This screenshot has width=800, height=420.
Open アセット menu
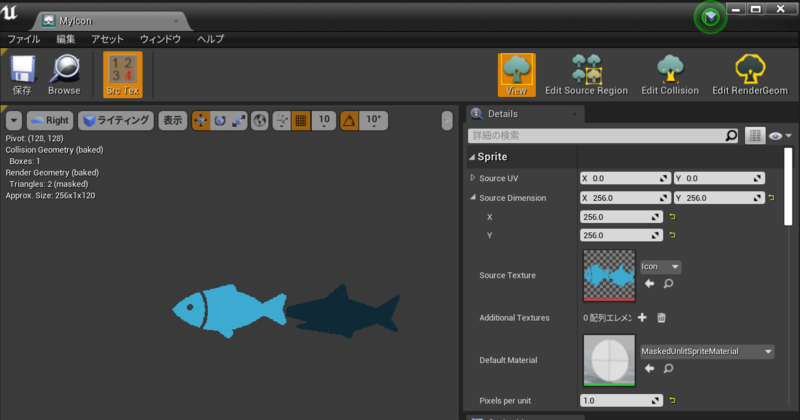(107, 39)
